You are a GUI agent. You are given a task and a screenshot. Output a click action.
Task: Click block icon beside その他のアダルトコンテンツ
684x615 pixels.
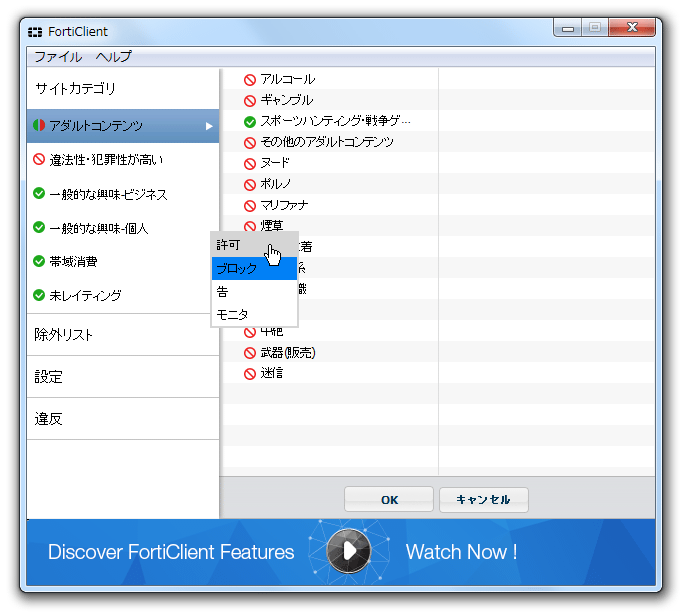[x=250, y=143]
